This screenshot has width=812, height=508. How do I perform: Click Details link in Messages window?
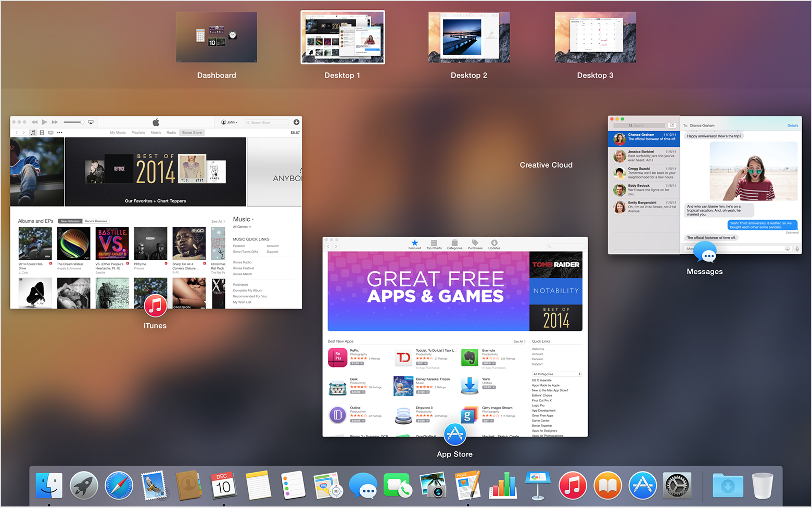point(793,125)
